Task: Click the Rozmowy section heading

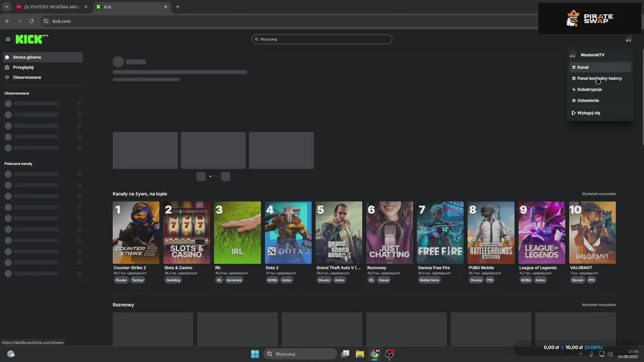Action: click(123, 305)
